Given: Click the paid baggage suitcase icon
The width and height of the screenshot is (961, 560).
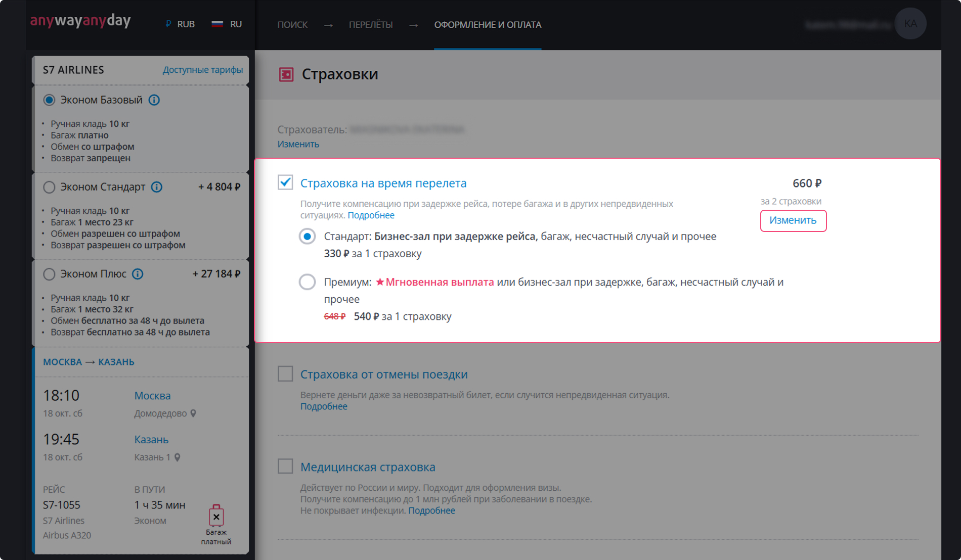Looking at the screenshot, I should coord(216,516).
